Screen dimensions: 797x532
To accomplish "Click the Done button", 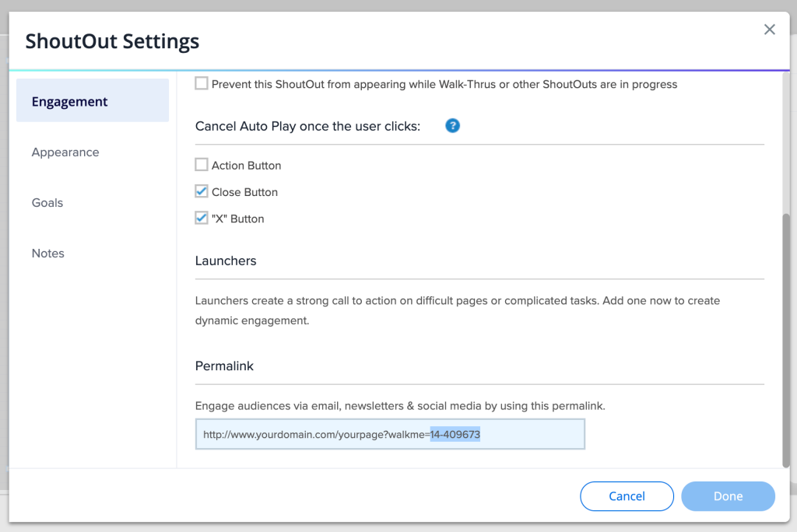I will click(x=728, y=496).
